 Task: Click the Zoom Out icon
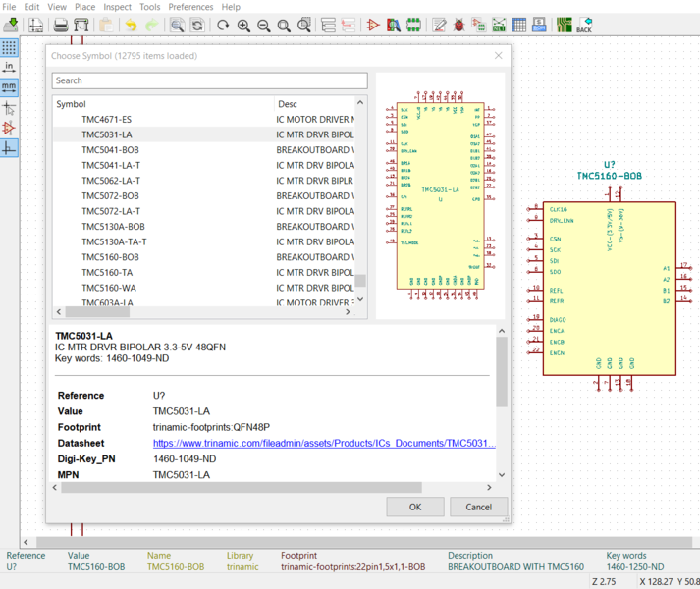pyautogui.click(x=263, y=25)
